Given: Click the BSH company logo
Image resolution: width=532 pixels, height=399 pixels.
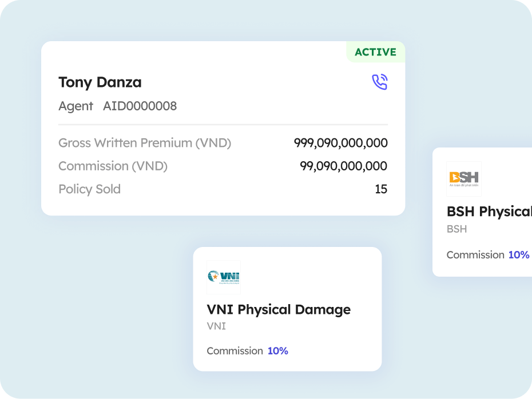Looking at the screenshot, I should pos(463,179).
